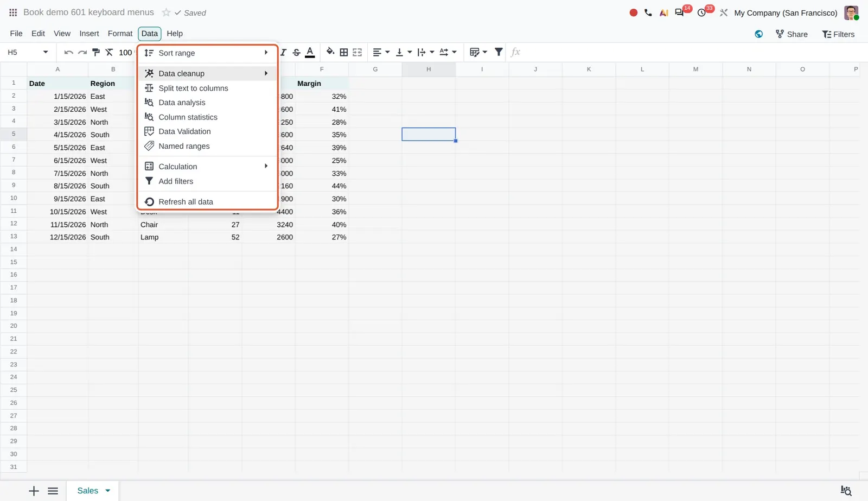Choose Data analysis menu entry
The height and width of the screenshot is (501, 868).
[207, 102]
